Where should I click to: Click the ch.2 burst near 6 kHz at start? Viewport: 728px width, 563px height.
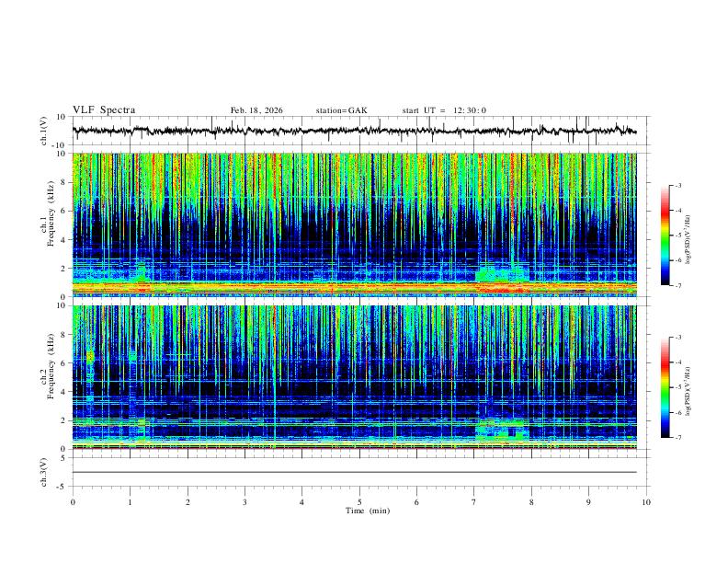[x=90, y=357]
